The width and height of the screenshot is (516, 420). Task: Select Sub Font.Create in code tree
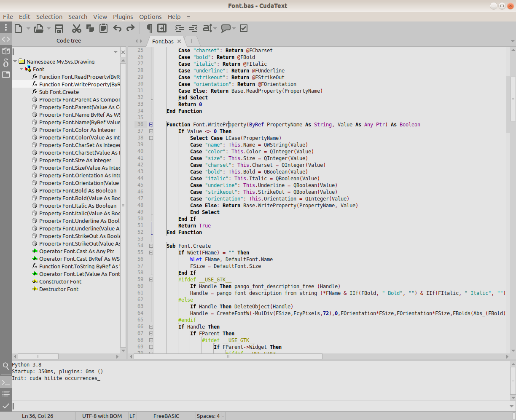click(x=59, y=92)
